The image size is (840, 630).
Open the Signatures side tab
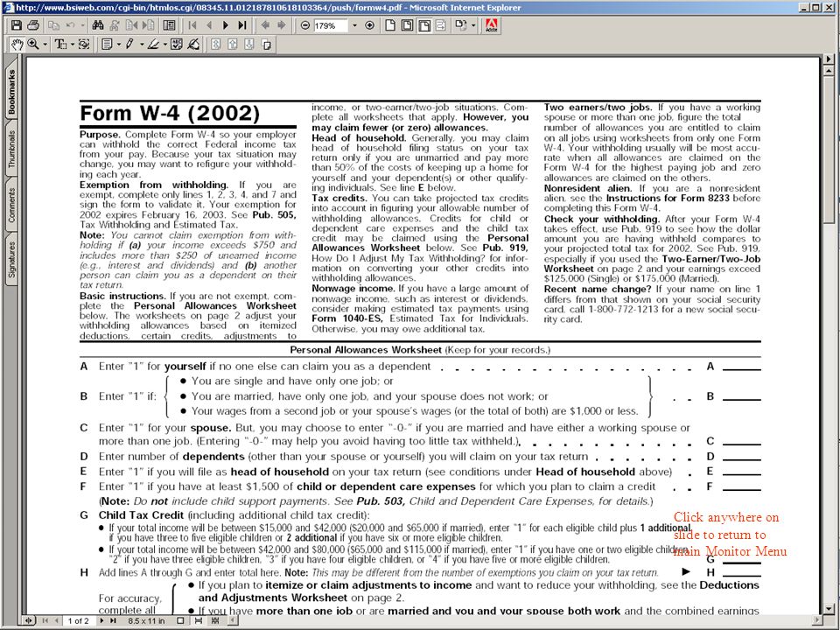tap(11, 259)
